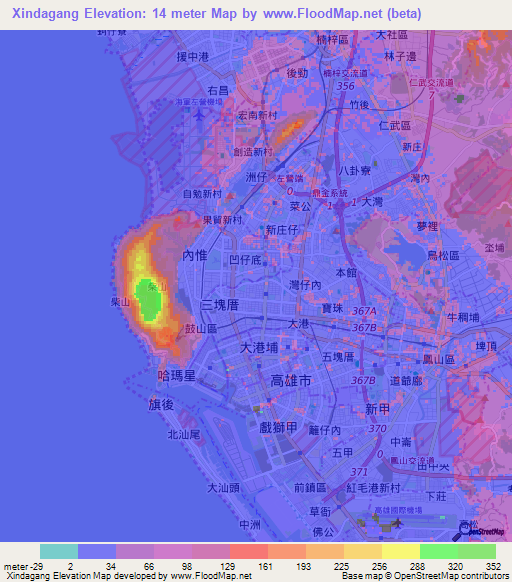
Task: Pick the bright green legend swatch
Action: point(439,551)
